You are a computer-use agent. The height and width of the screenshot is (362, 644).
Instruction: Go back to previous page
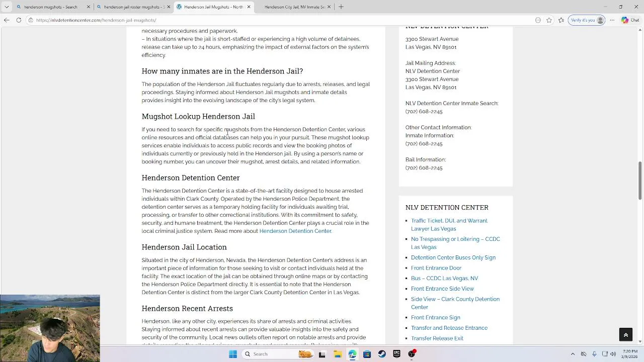(x=7, y=20)
